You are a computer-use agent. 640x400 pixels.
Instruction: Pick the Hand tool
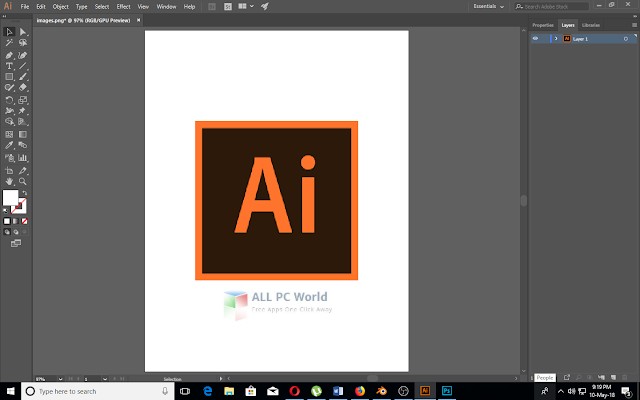(x=9, y=180)
